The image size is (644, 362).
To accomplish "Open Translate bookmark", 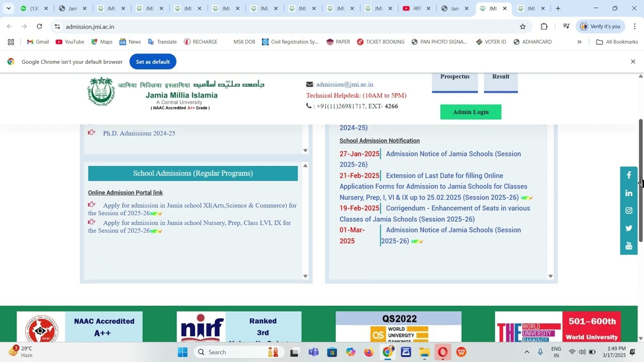I will [x=162, y=42].
